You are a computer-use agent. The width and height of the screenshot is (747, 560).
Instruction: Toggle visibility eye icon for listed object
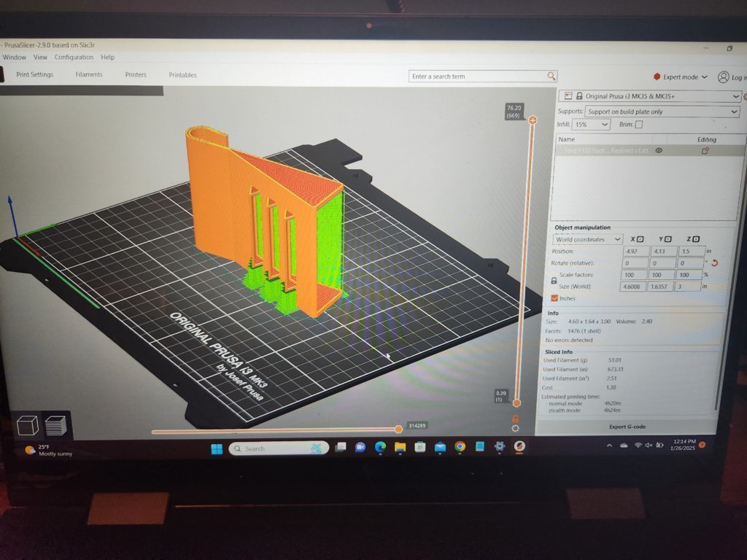pyautogui.click(x=659, y=150)
